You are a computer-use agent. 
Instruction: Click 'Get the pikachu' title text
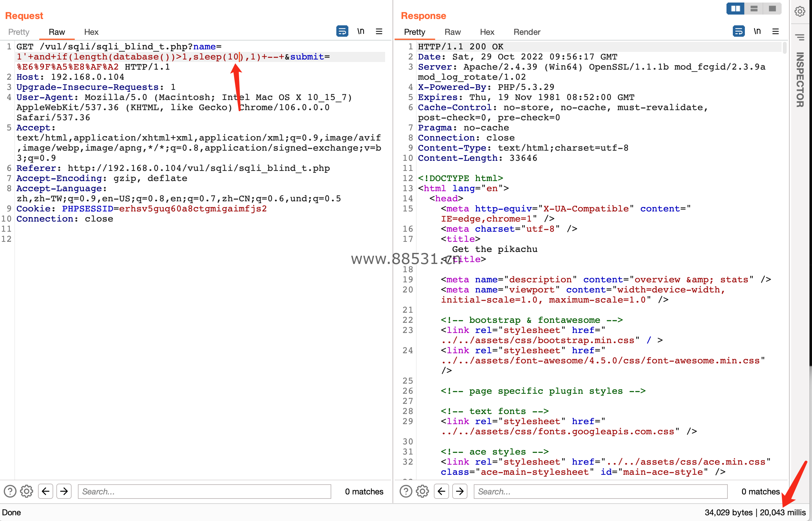[494, 249]
